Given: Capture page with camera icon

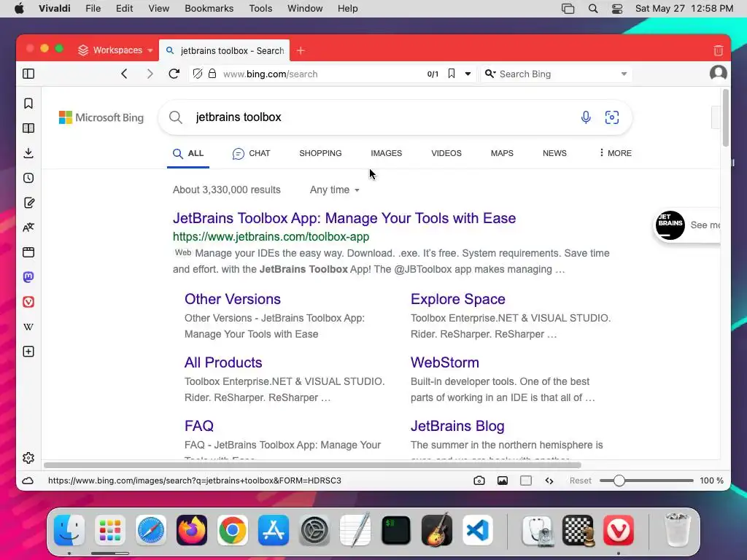Looking at the screenshot, I should (x=479, y=481).
